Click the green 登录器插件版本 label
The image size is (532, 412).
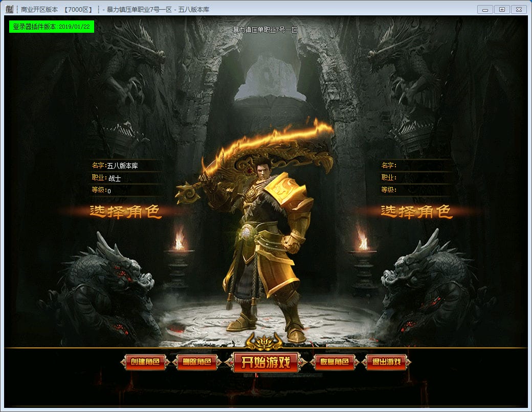[x=51, y=27]
